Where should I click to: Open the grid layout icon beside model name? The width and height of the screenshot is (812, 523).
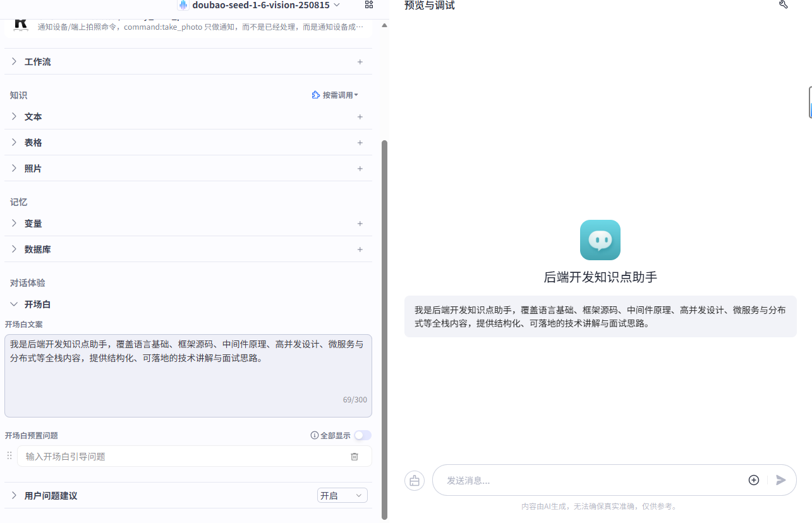(368, 5)
